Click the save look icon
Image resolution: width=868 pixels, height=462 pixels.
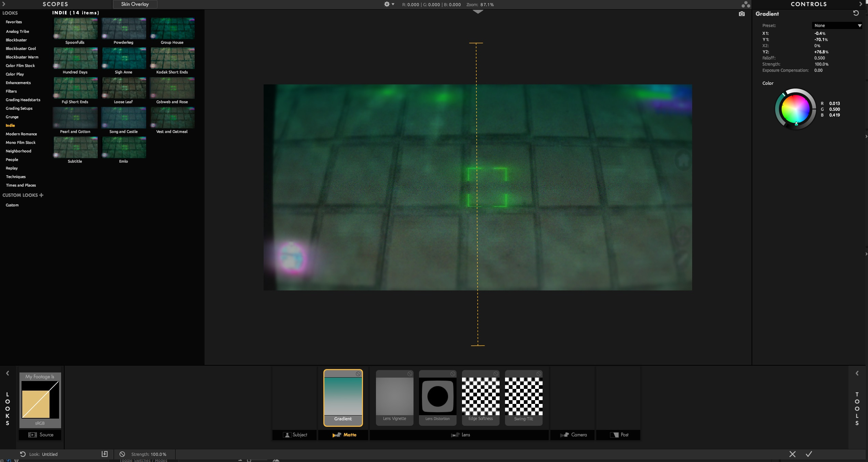pos(104,454)
